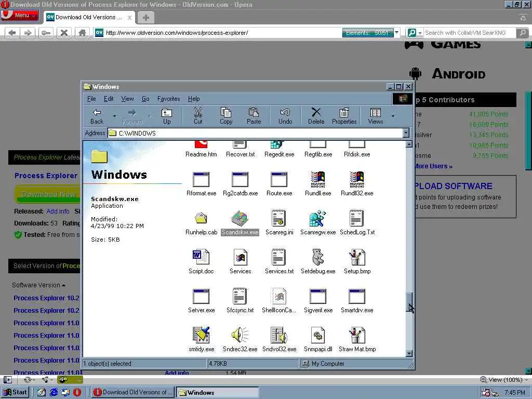Open the Elements progress dropdown arrow
The width and height of the screenshot is (532, 399).
click(x=396, y=33)
